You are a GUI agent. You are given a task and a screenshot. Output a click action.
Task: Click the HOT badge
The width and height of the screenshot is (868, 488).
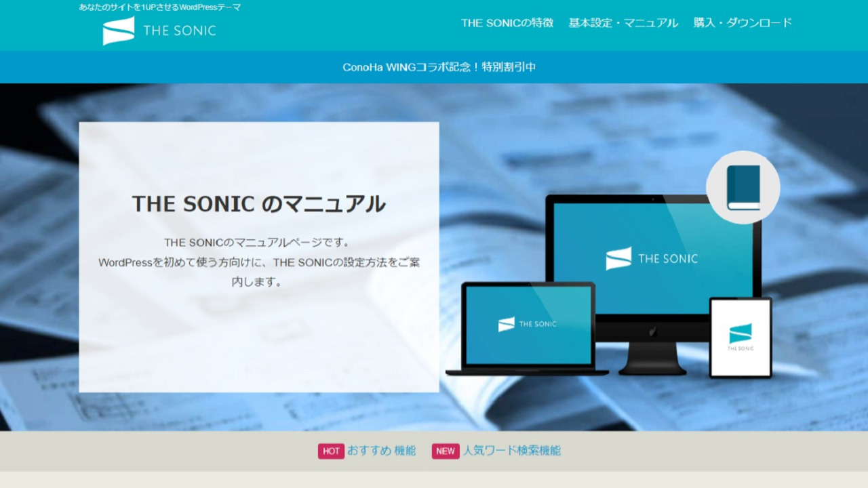[332, 451]
